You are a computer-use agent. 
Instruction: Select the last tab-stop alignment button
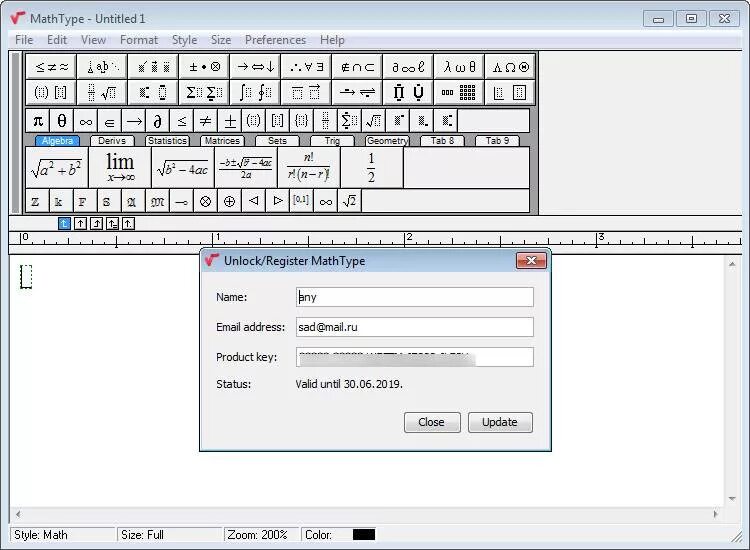(x=128, y=223)
